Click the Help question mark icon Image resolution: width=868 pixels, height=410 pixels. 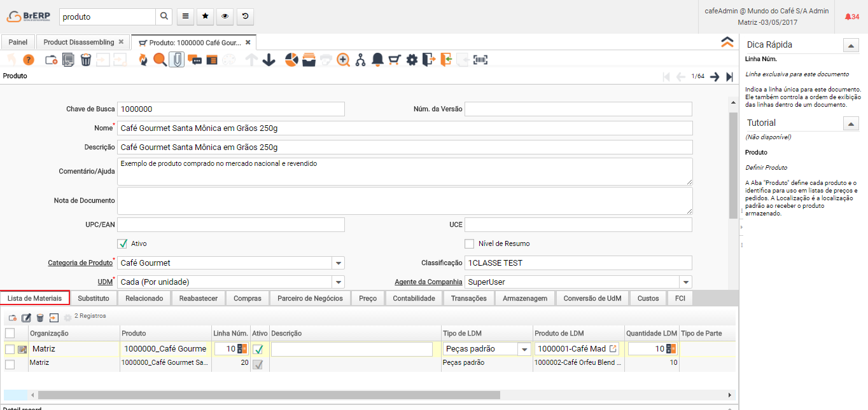pyautogui.click(x=29, y=60)
